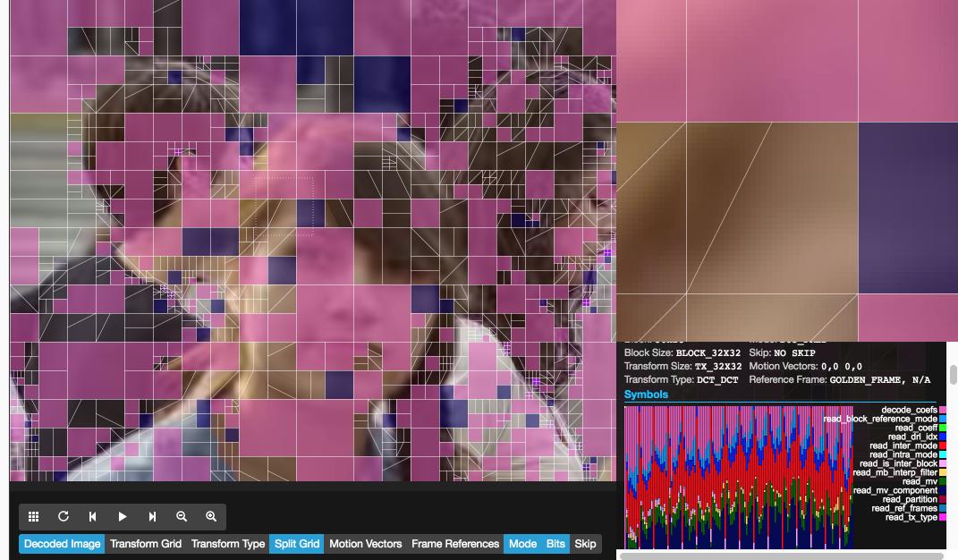Toggle the Split Grid overlay
This screenshot has height=560, width=958.
(x=297, y=544)
